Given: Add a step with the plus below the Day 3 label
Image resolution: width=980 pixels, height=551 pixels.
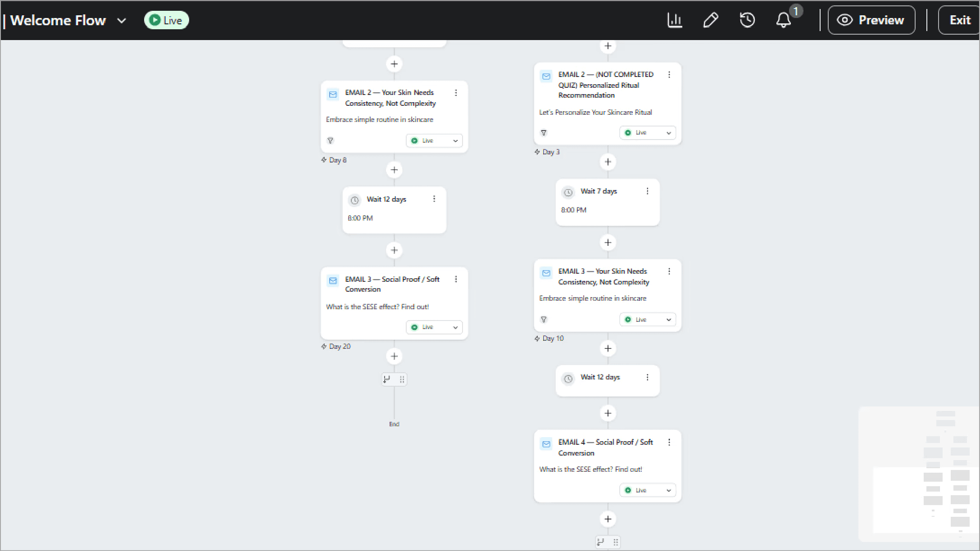Looking at the screenshot, I should coord(608,162).
